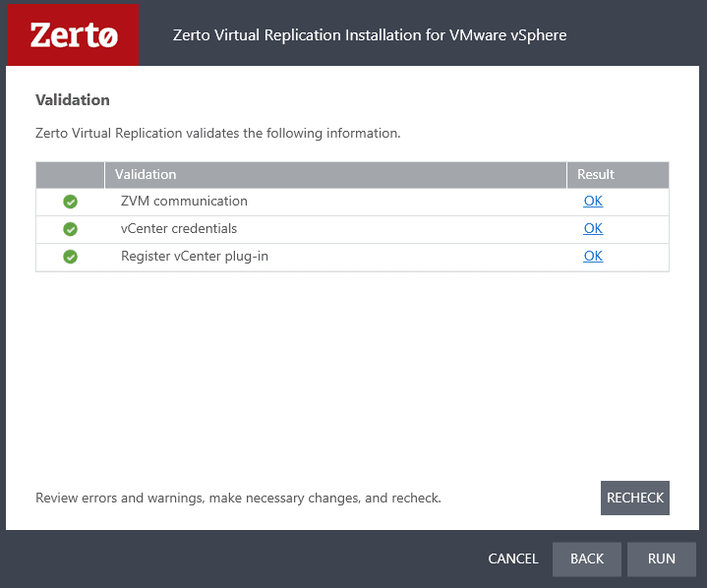Viewport: 707px width, 588px height.
Task: Click the review errors and warnings note
Action: click(238, 499)
